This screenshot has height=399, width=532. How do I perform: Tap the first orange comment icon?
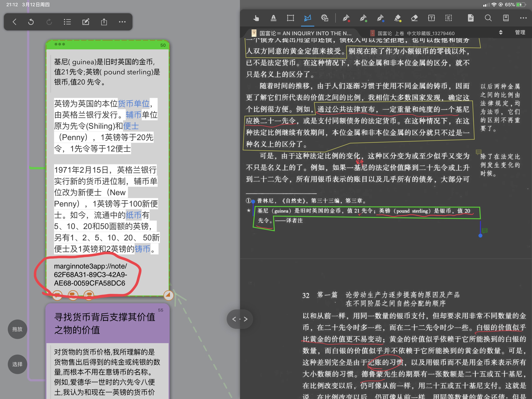[57, 295]
